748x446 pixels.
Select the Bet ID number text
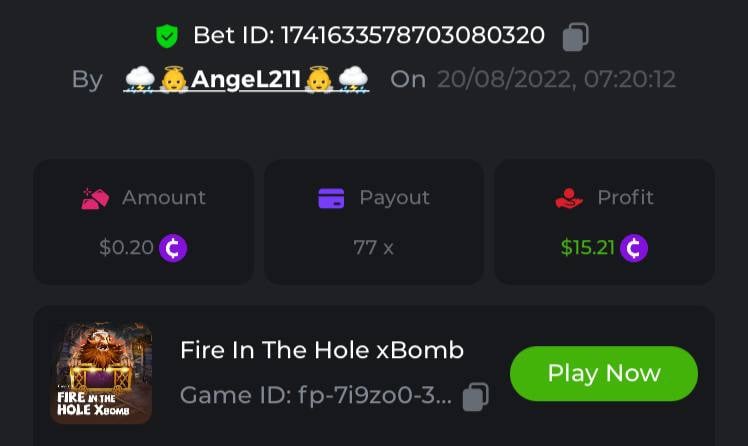(x=413, y=35)
